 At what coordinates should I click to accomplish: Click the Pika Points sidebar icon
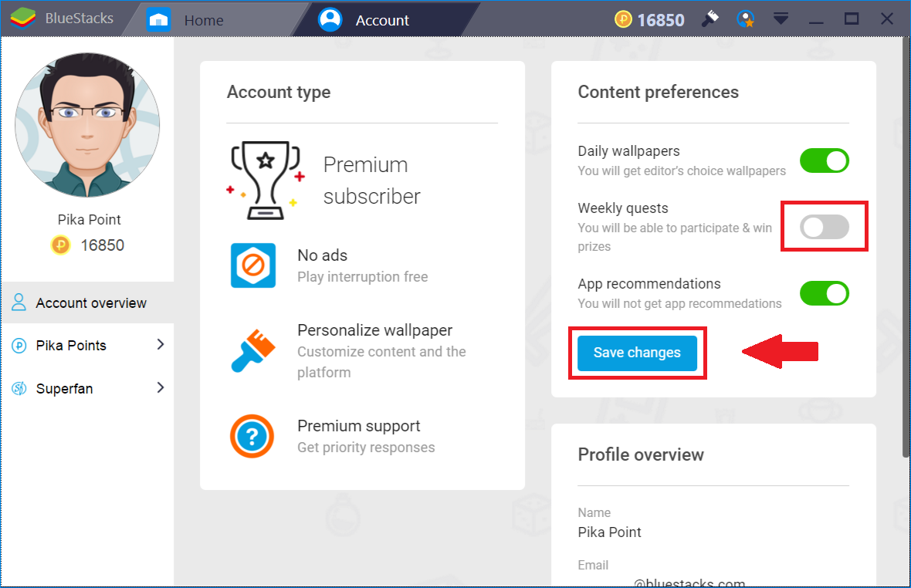pyautogui.click(x=19, y=346)
